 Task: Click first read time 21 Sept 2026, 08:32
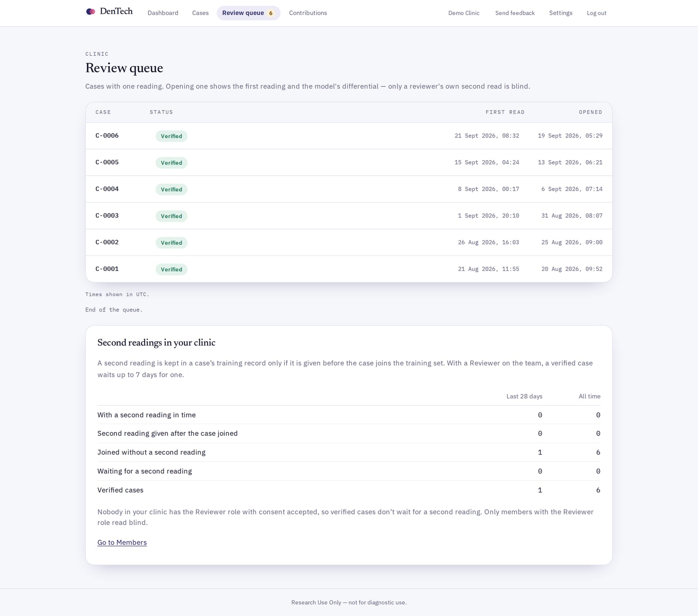click(x=487, y=136)
